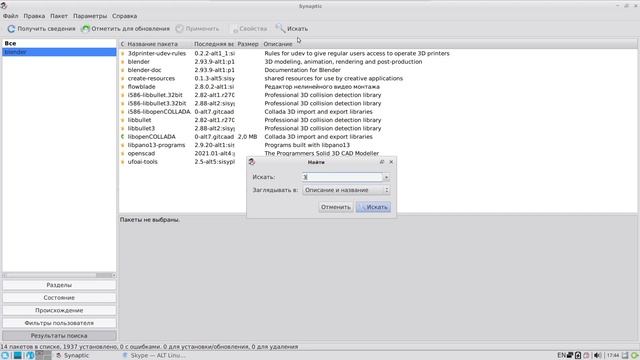Screen dimensions: 640x360
Task: Click status marker of i586-libopenCOLLADA row
Action: coord(122,112)
